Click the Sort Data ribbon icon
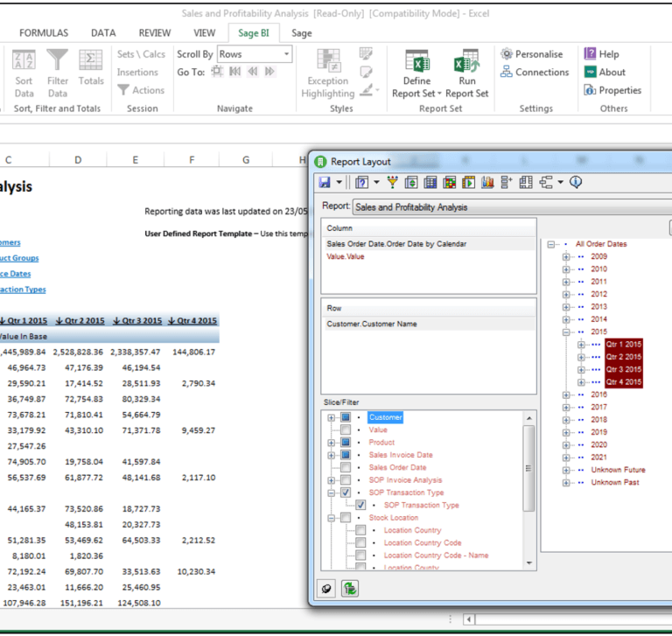Screen dimensions: 672x636 [24, 60]
